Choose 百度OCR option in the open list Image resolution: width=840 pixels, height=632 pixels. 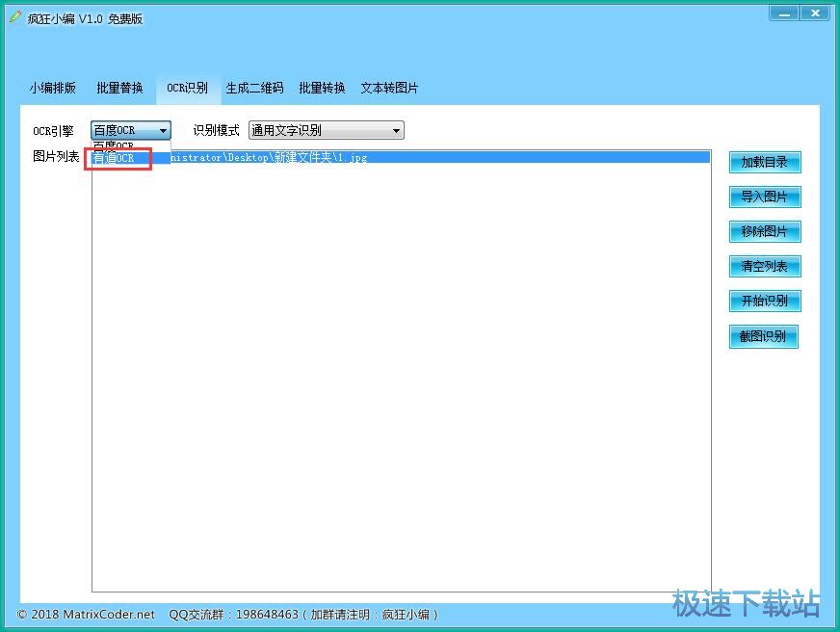tap(131, 145)
